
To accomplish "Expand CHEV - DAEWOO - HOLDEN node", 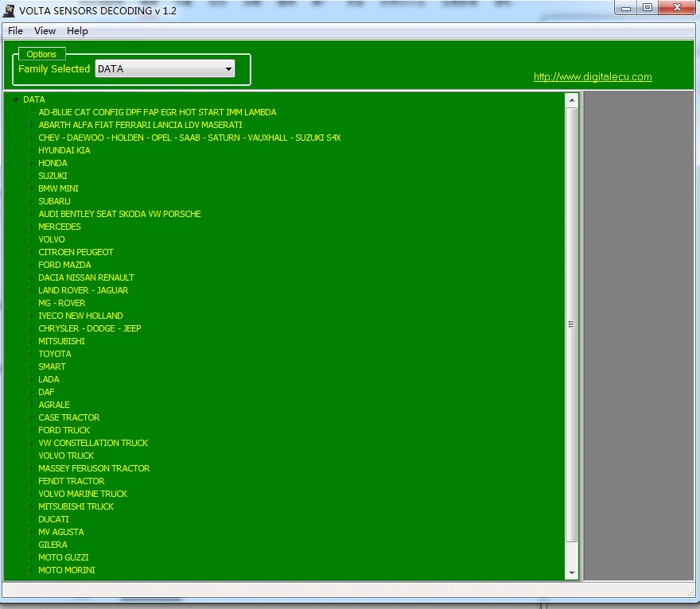I will point(30,138).
